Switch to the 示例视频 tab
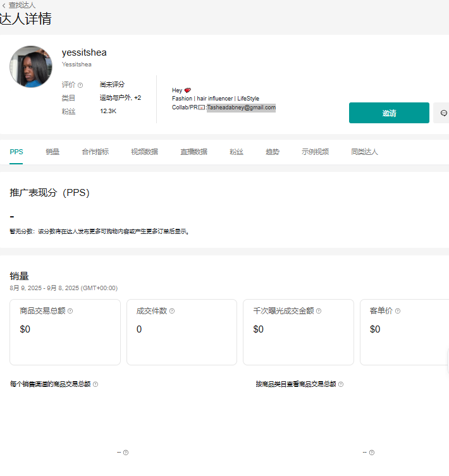449x476 pixels. [x=316, y=152]
